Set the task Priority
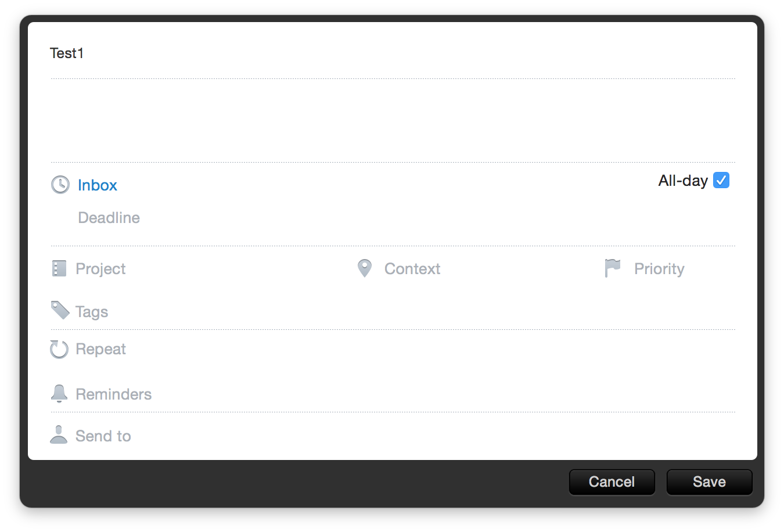784x532 pixels. (x=659, y=269)
